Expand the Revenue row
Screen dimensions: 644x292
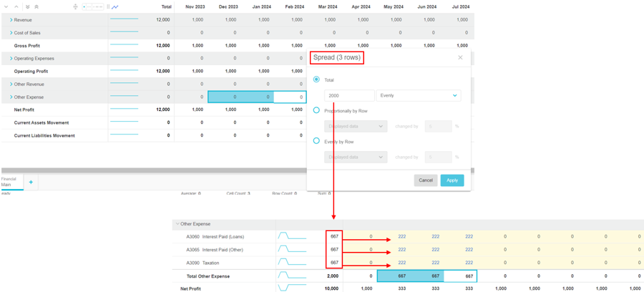11,20
